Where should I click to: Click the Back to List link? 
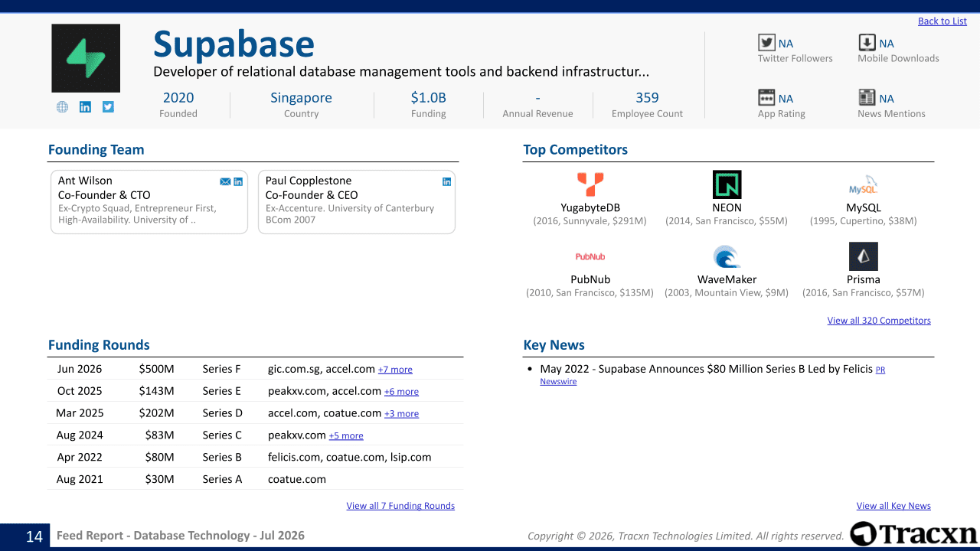pyautogui.click(x=942, y=21)
